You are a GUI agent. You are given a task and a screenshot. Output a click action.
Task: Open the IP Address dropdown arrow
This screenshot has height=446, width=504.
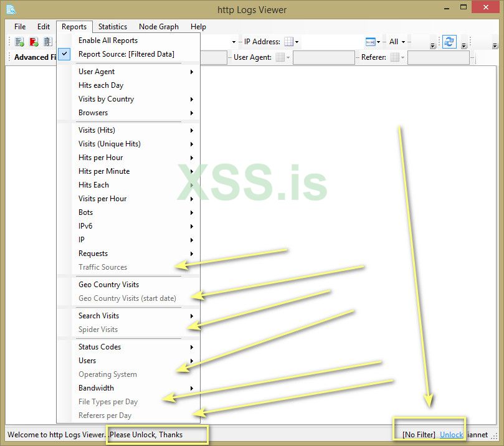click(297, 42)
